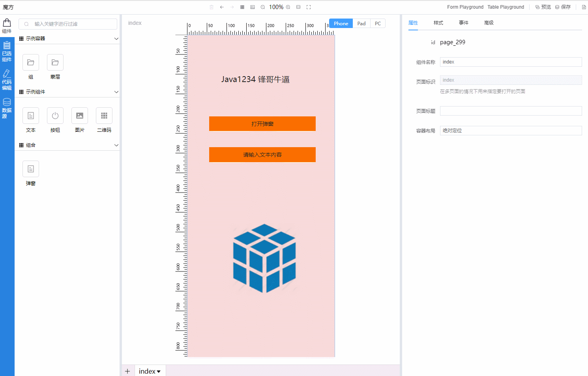The width and height of the screenshot is (588, 376).
Task: Switch device preview to PC
Action: pyautogui.click(x=378, y=24)
